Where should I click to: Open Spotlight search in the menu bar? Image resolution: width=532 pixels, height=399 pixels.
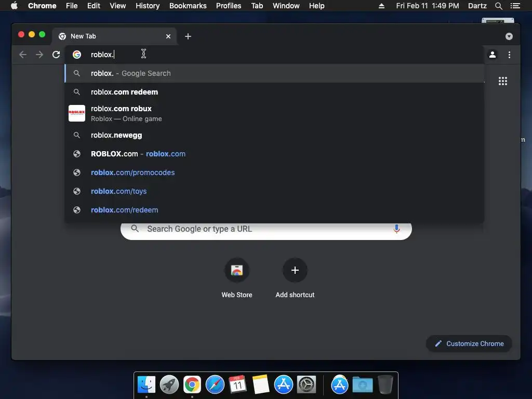(498, 6)
